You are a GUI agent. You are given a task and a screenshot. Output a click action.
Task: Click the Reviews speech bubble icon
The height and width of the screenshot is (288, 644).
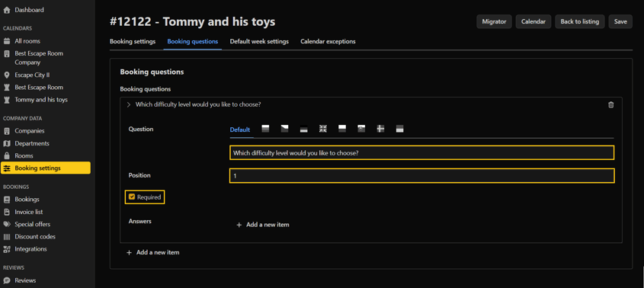coord(6,280)
